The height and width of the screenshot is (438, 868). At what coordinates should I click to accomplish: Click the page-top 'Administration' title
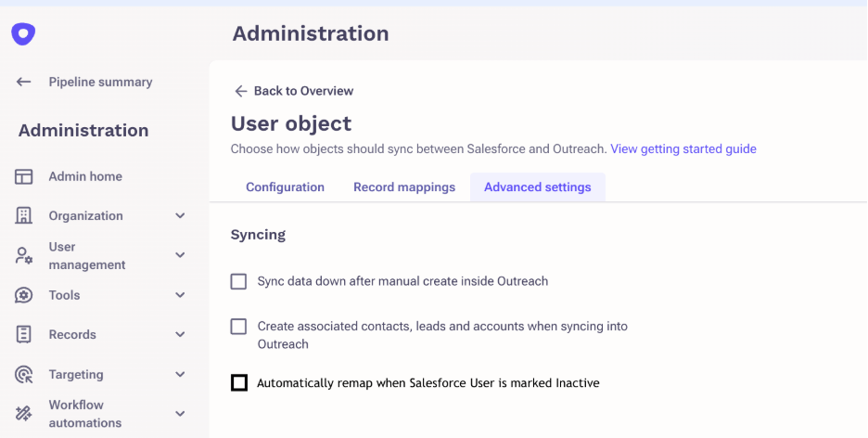[x=311, y=33]
